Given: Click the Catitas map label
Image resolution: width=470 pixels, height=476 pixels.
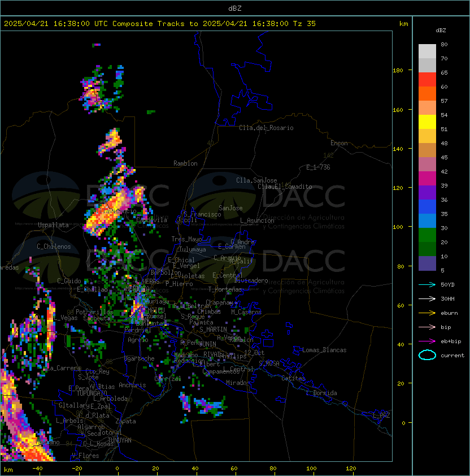Looking at the screenshot, I should [293, 378].
